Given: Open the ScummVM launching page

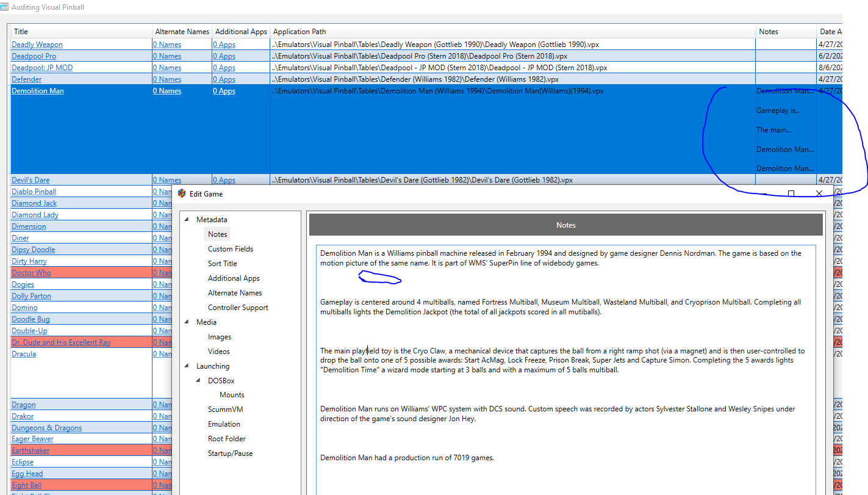Looking at the screenshot, I should pos(225,410).
